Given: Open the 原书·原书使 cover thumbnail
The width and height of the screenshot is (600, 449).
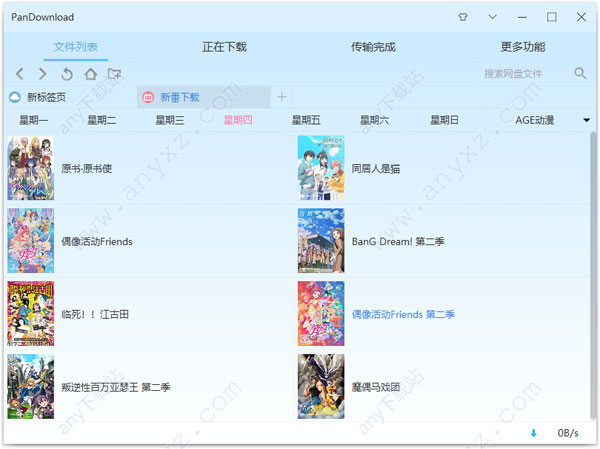Looking at the screenshot, I should (31, 168).
